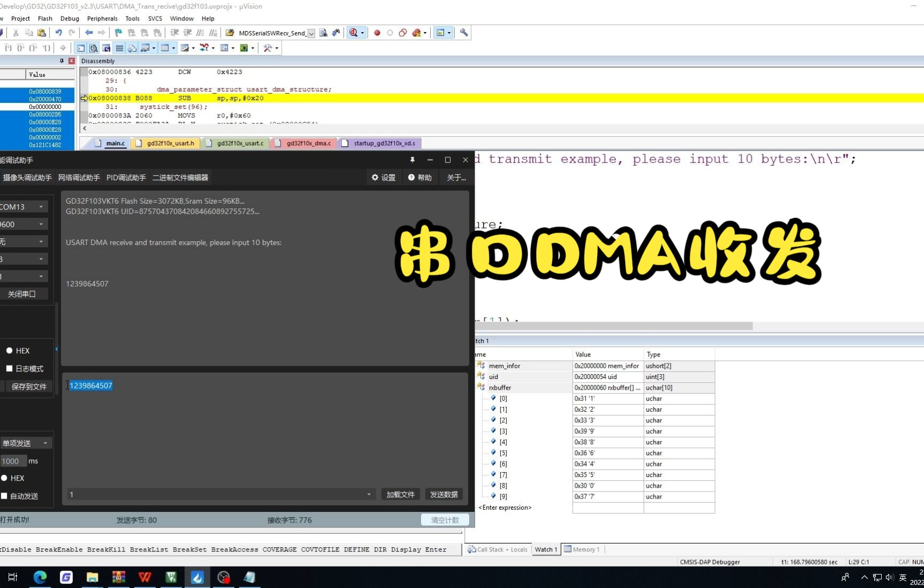This screenshot has height=588, width=924.
Task: Click the Indent selection icon
Action: [x=174, y=33]
